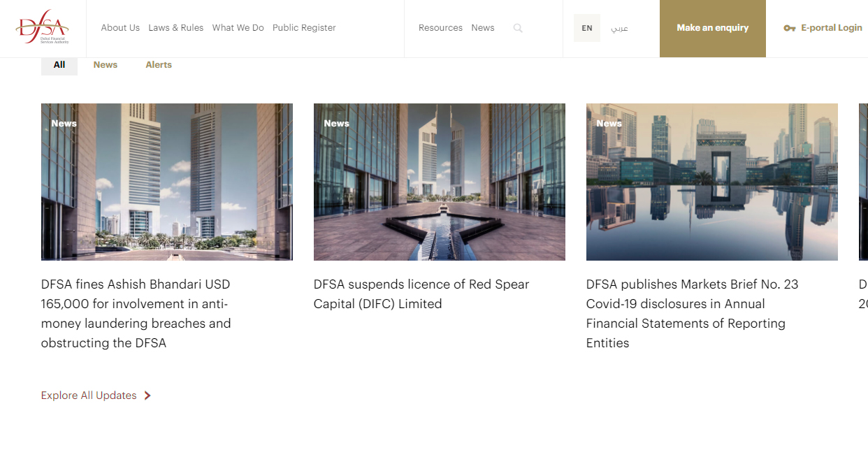Screen dimensions: 868x450
Task: Select the Alerts filter tab
Action: (159, 64)
